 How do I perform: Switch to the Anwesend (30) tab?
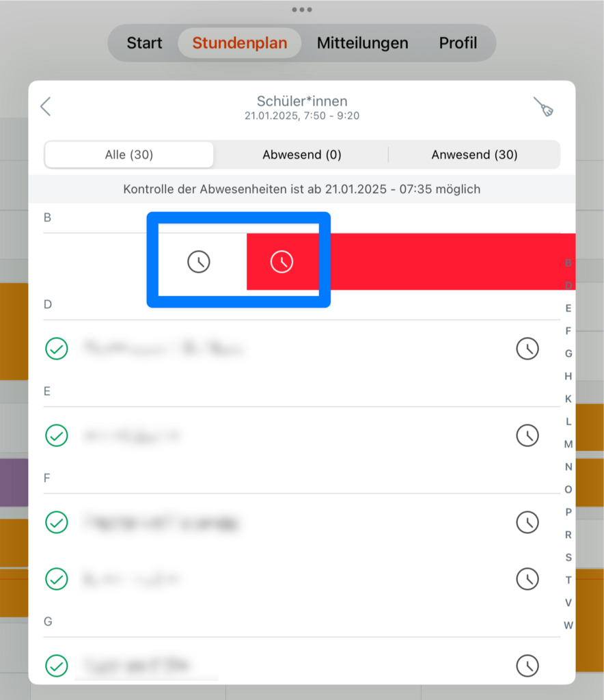[x=475, y=154]
